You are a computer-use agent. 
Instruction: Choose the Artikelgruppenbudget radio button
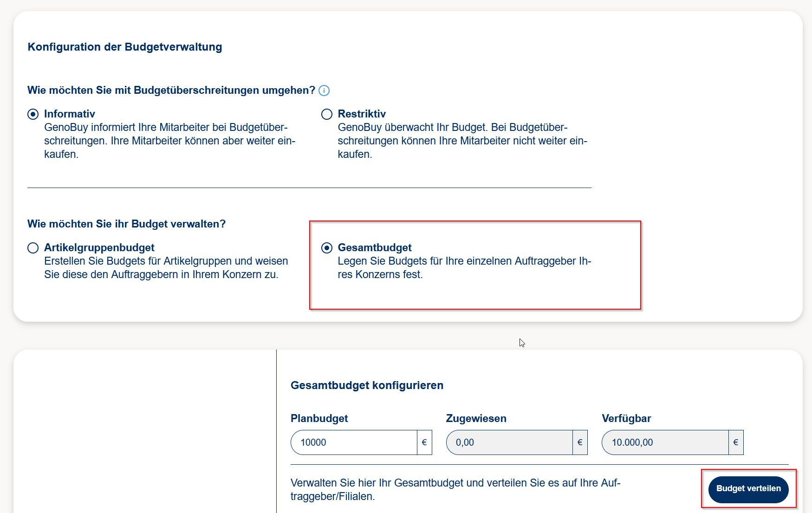tap(33, 248)
